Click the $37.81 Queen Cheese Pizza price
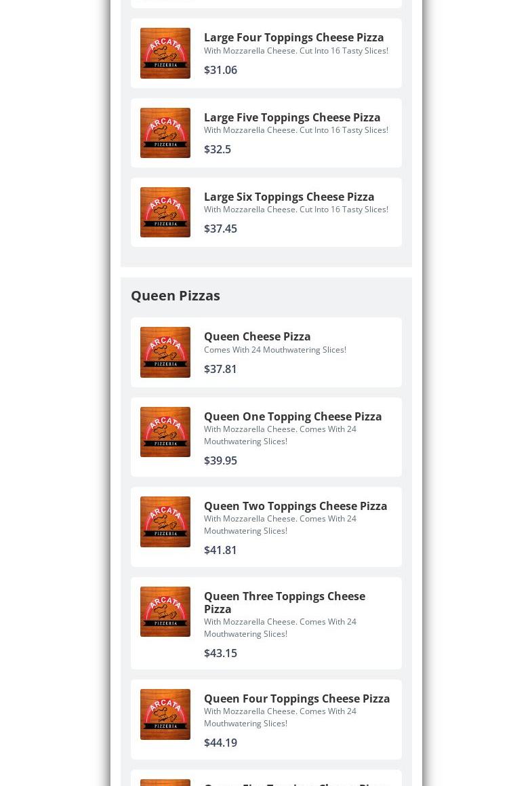This screenshot has height=786, width=532. 220,369
